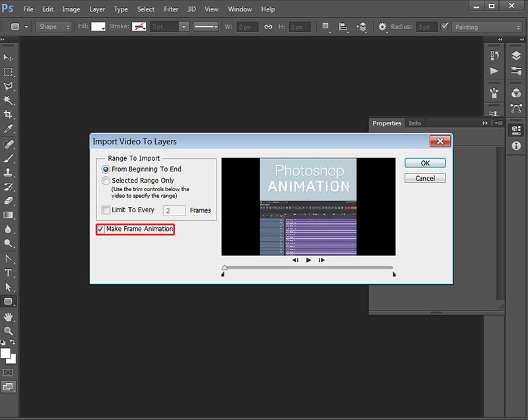Select the Healing Brush tool
This screenshot has height=420, width=528.
pyautogui.click(x=8, y=144)
